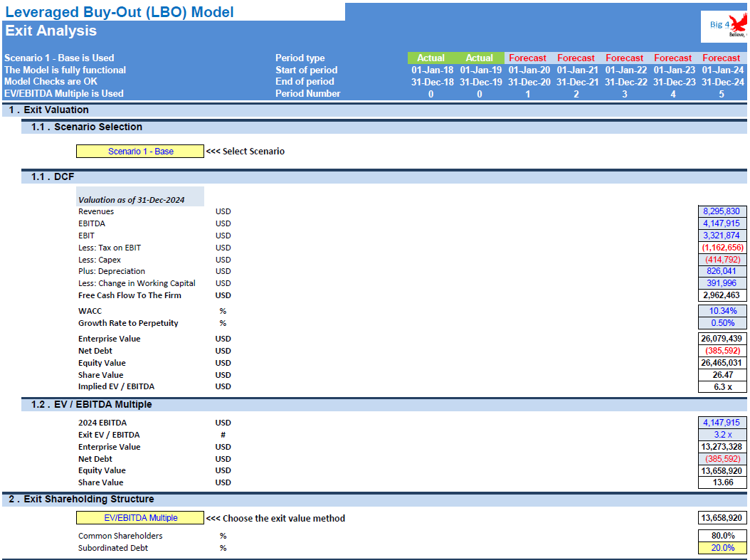Select the first green Actual period header
This screenshot has height=560, width=750.
coord(431,58)
